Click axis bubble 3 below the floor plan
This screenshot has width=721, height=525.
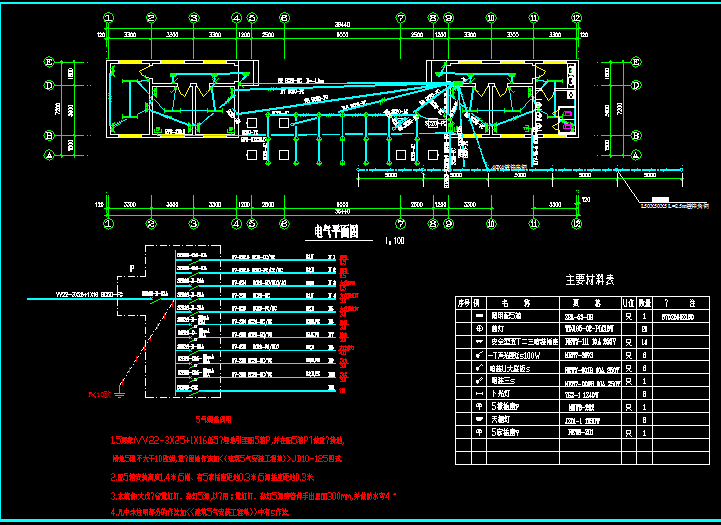[194, 224]
